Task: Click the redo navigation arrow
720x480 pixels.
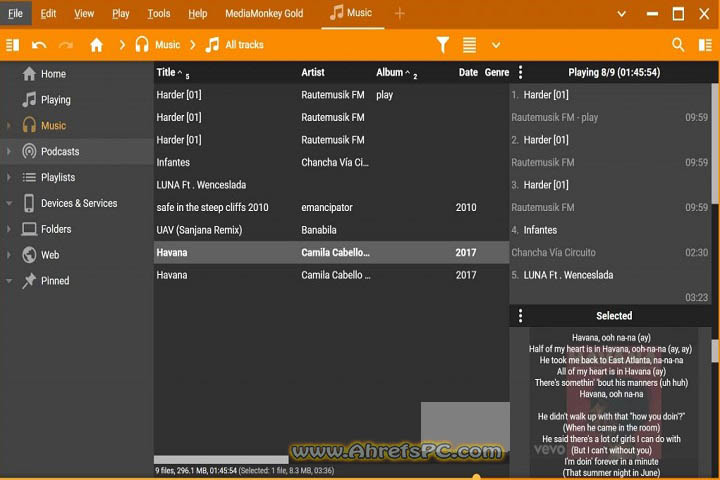Action: point(66,45)
